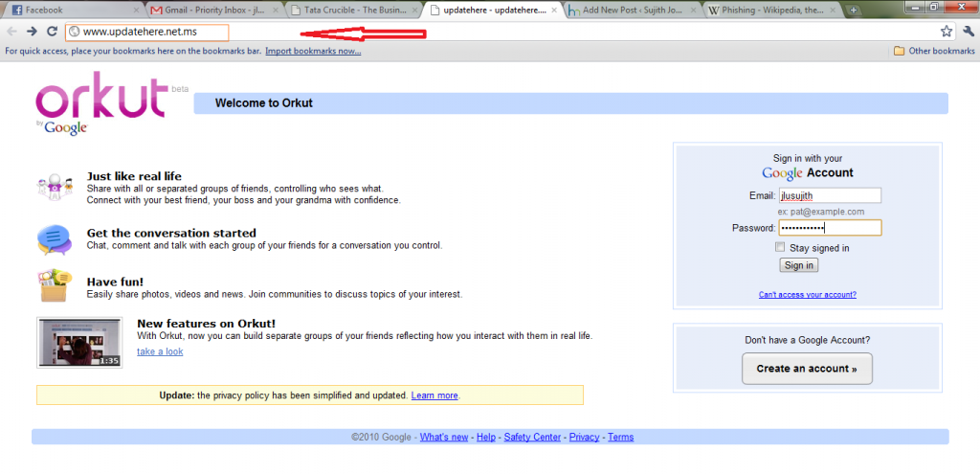The height and width of the screenshot is (474, 980).
Task: Reload the page with refresh icon
Action: click(x=52, y=32)
